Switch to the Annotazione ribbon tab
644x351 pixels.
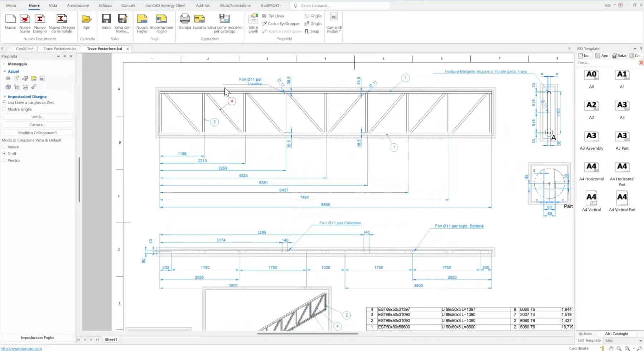pyautogui.click(x=78, y=5)
